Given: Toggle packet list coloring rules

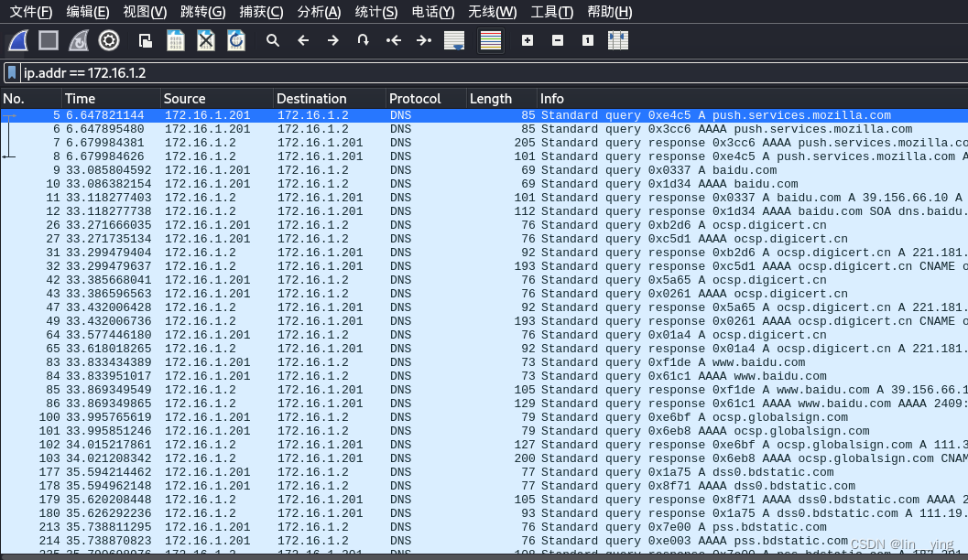Looking at the screenshot, I should click(x=491, y=40).
